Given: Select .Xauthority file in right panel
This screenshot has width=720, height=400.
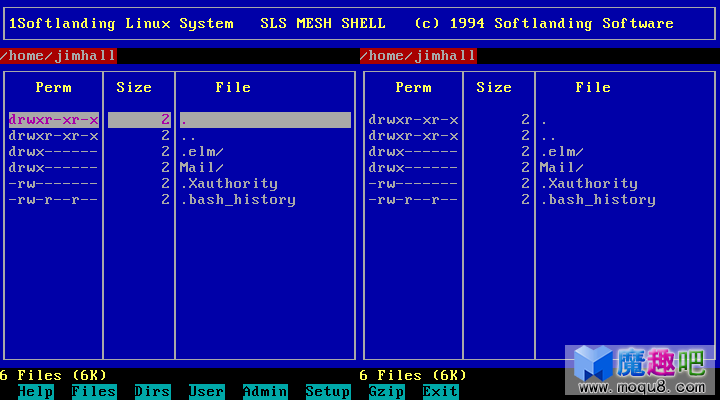Looking at the screenshot, I should [x=589, y=184].
